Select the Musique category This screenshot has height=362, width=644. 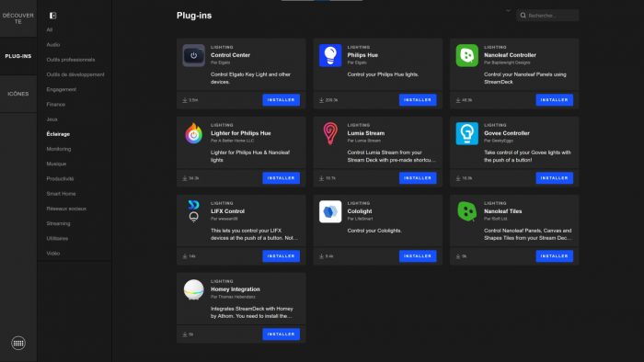[56, 164]
